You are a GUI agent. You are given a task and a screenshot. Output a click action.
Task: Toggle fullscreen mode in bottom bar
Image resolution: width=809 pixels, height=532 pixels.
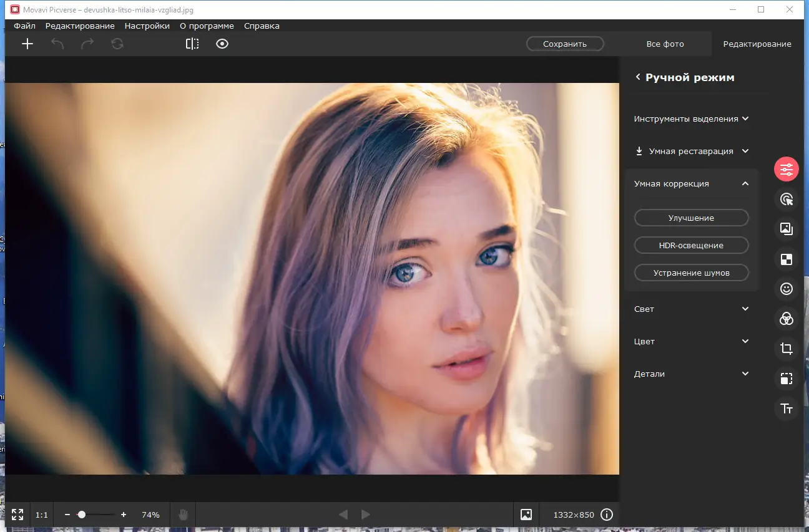coord(17,515)
